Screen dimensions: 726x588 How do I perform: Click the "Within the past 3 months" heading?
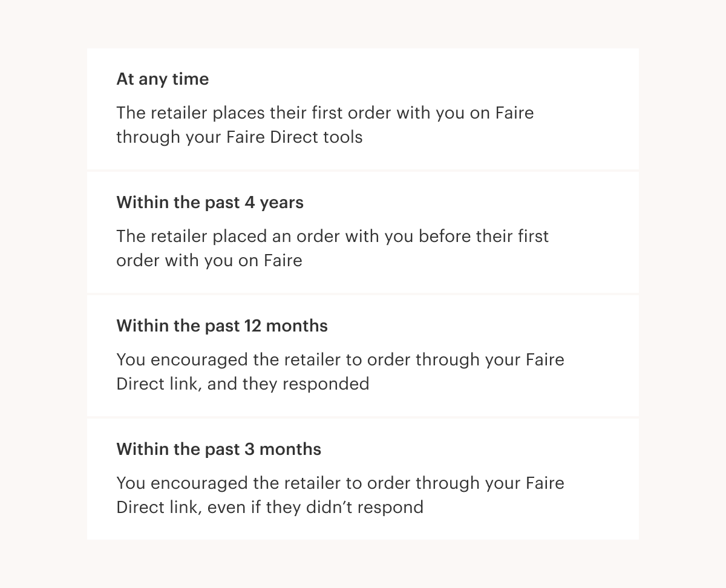218,449
